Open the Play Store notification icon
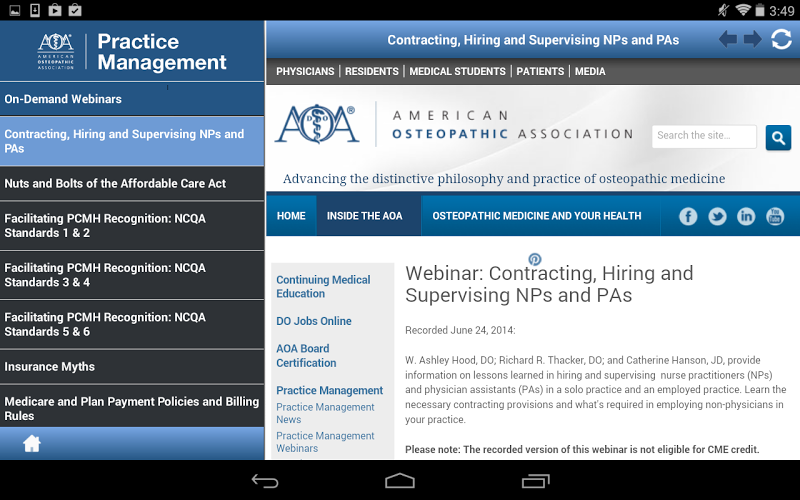Screen dimensions: 800x500 pyautogui.click(x=55, y=10)
